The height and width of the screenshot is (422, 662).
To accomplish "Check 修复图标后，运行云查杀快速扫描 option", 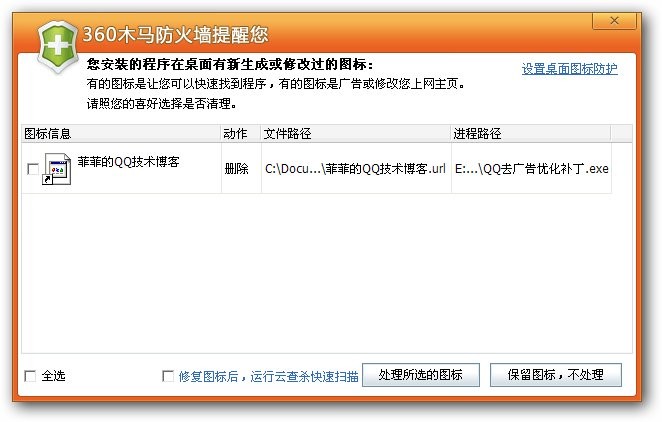I will pos(168,376).
